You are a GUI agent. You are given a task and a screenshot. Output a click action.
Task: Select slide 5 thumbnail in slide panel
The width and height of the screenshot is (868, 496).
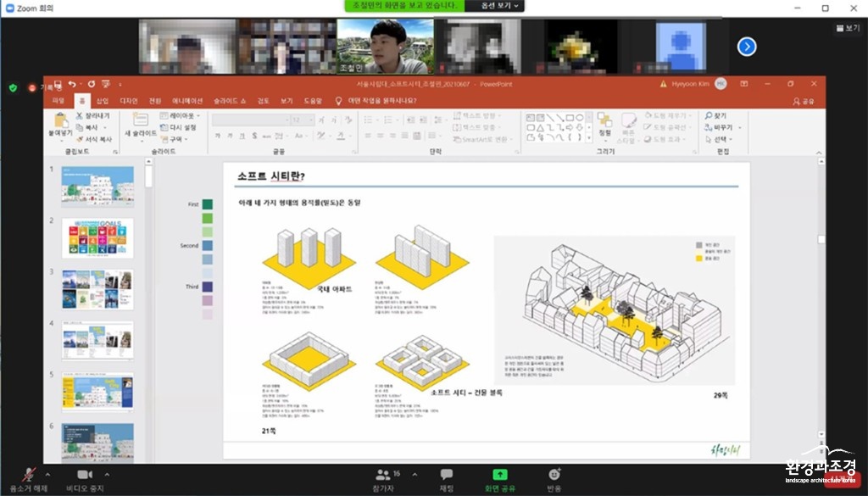pos(97,392)
